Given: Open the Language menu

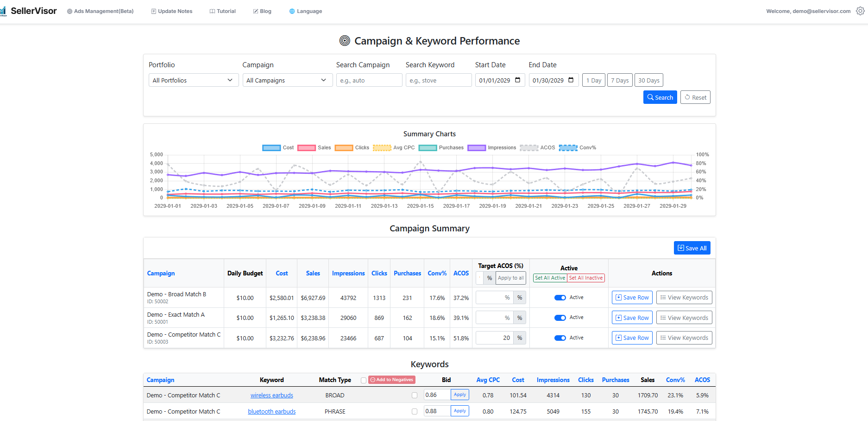Looking at the screenshot, I should (x=305, y=11).
